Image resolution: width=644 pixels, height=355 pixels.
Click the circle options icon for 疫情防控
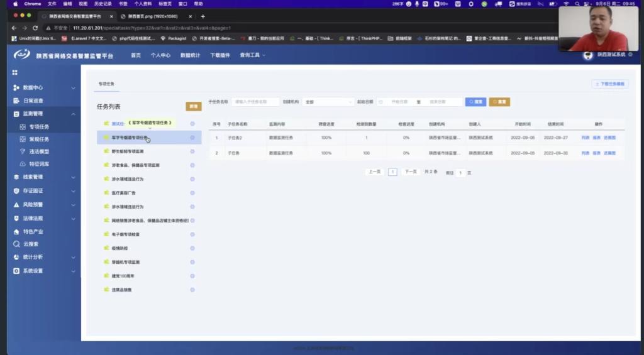pyautogui.click(x=192, y=248)
